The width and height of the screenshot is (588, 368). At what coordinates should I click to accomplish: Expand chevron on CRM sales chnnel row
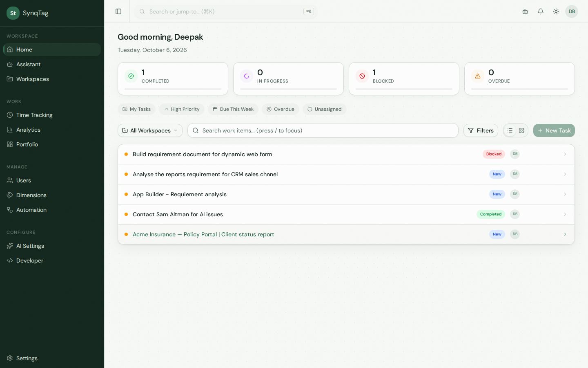coord(565,174)
